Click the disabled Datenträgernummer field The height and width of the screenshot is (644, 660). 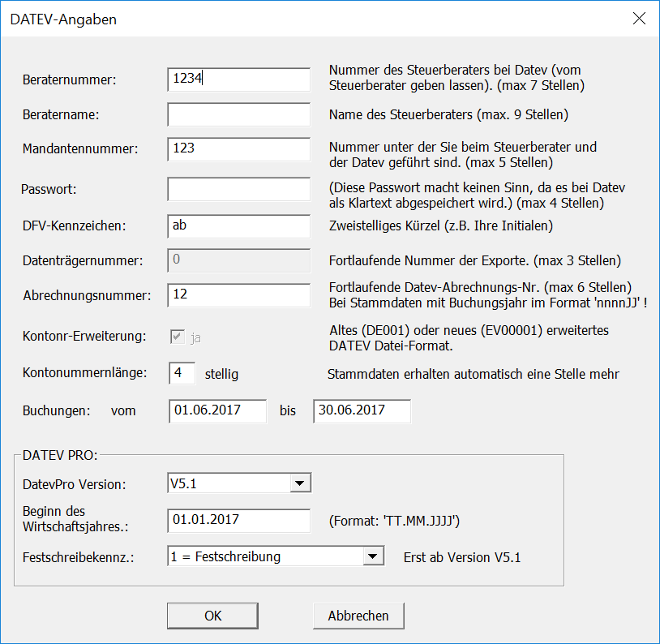238,260
